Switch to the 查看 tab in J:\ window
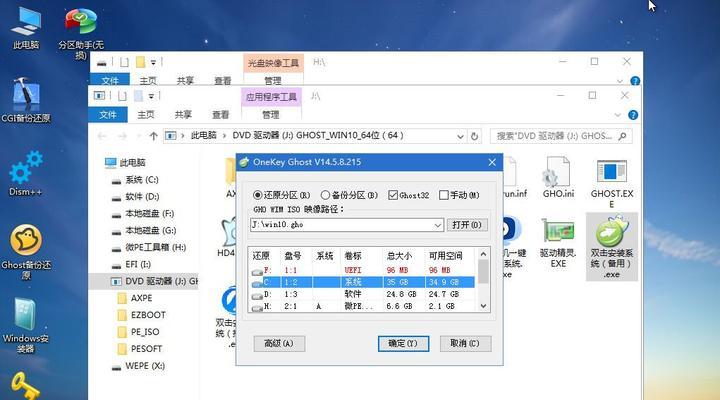720x400 pixels. pos(220,115)
